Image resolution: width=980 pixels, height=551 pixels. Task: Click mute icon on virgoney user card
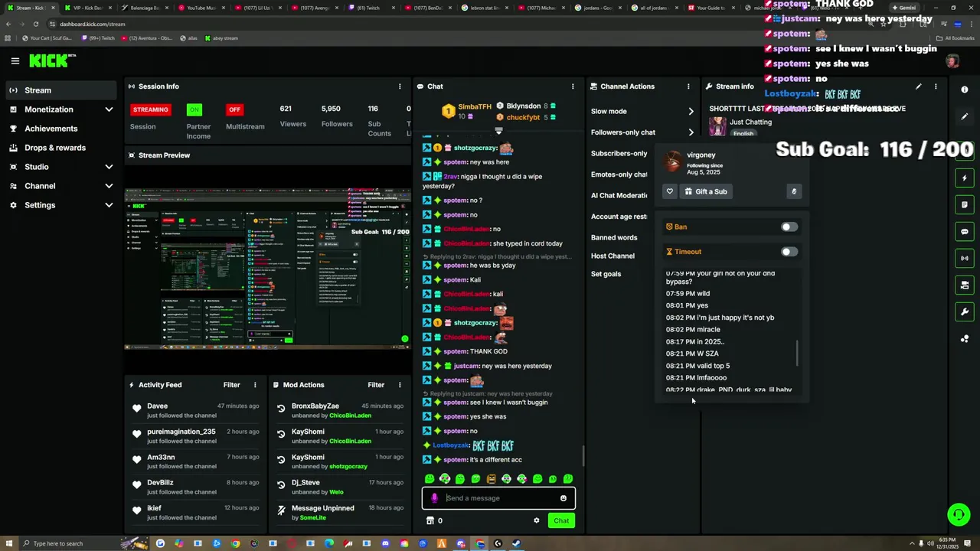[x=794, y=191]
